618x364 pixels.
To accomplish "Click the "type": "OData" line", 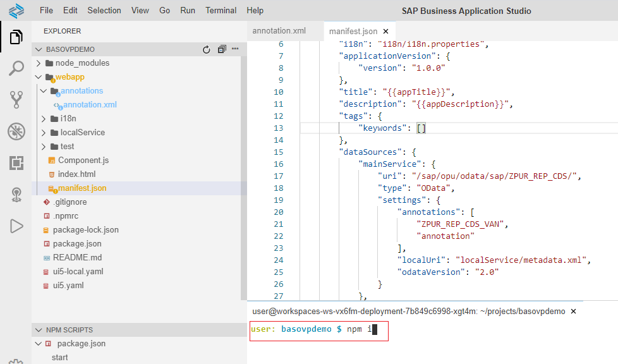I will pos(416,188).
